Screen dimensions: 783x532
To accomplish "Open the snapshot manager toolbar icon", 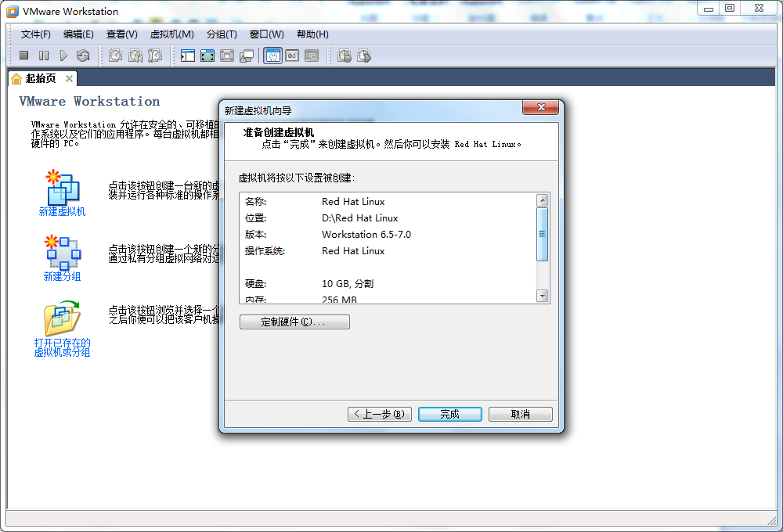I will [155, 56].
